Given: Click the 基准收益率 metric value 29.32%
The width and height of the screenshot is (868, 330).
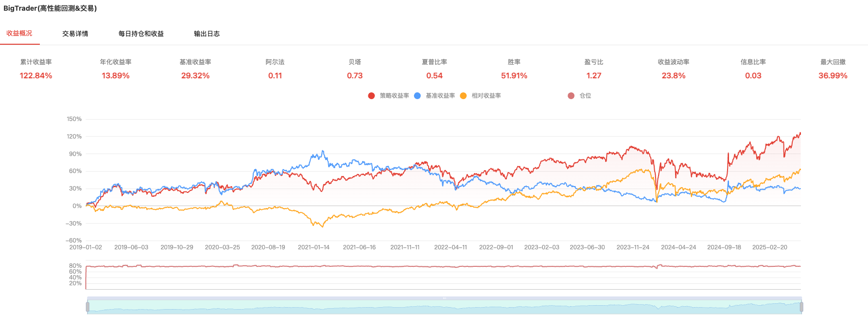Looking at the screenshot, I should point(195,76).
